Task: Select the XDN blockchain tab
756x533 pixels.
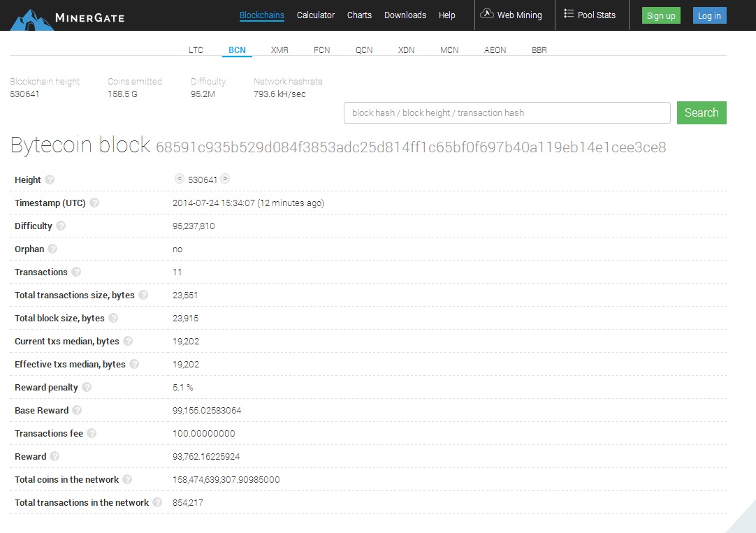Action: click(407, 50)
